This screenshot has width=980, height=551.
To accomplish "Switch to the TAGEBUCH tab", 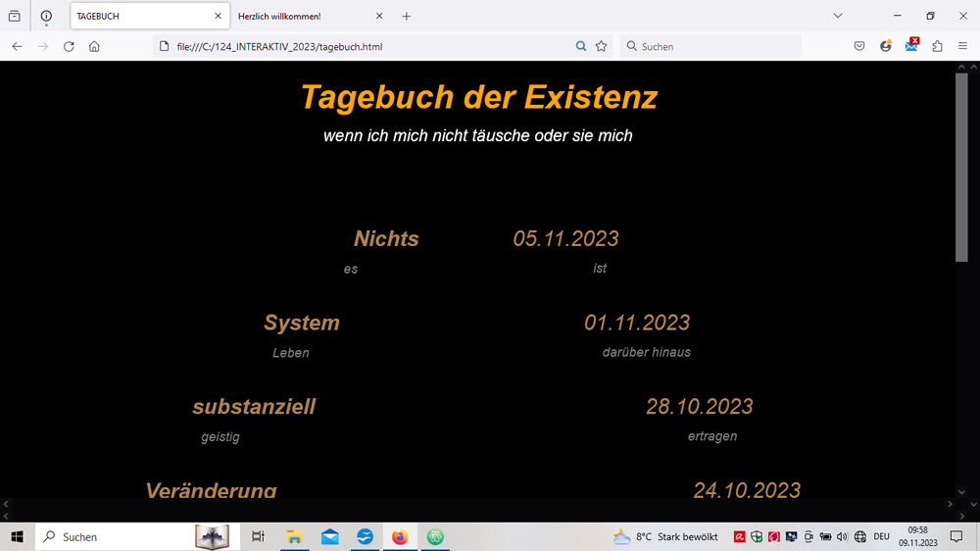I will click(150, 17).
